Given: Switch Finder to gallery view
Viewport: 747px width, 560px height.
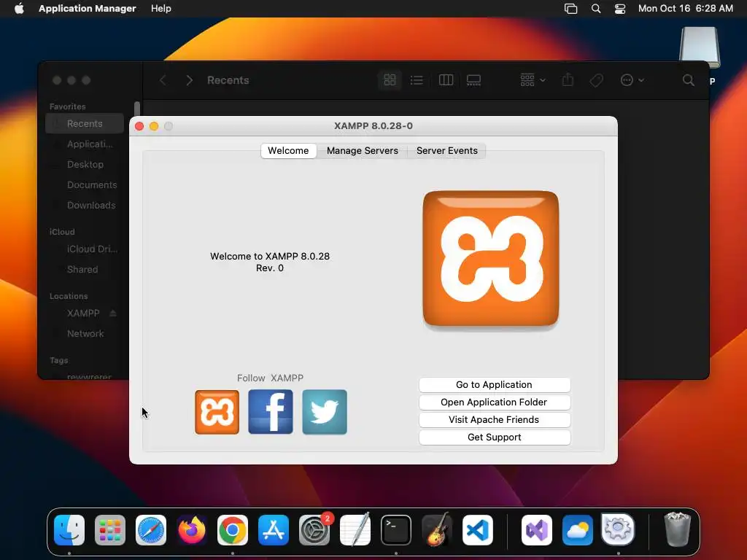Looking at the screenshot, I should [x=473, y=80].
